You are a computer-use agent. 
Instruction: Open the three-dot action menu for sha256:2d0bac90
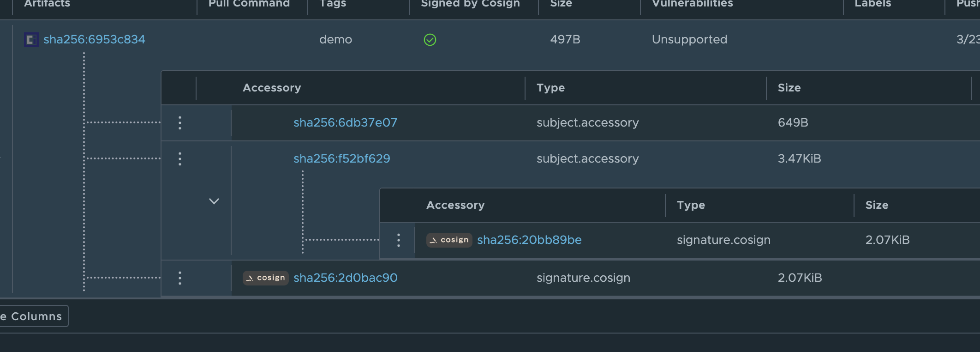(x=179, y=278)
